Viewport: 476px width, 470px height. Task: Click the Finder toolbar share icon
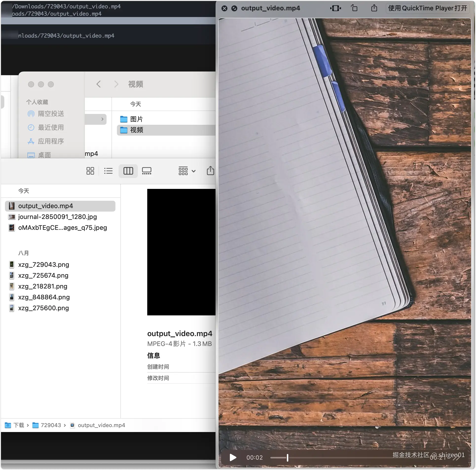tap(210, 171)
